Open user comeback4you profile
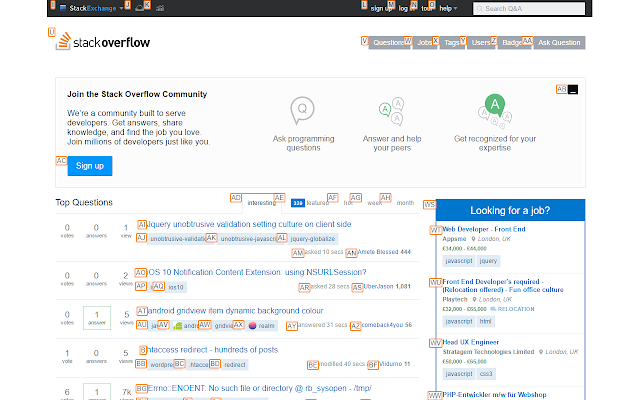The image size is (640, 400). pos(382,325)
